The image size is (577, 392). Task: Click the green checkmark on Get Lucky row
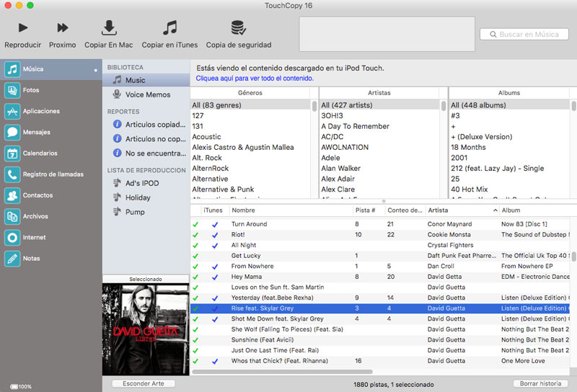click(x=195, y=256)
